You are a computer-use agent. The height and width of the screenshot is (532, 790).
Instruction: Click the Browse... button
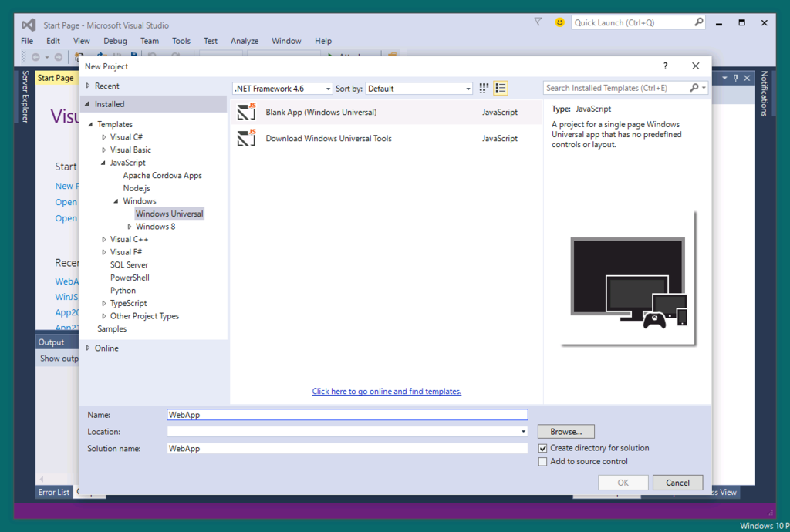pyautogui.click(x=565, y=431)
